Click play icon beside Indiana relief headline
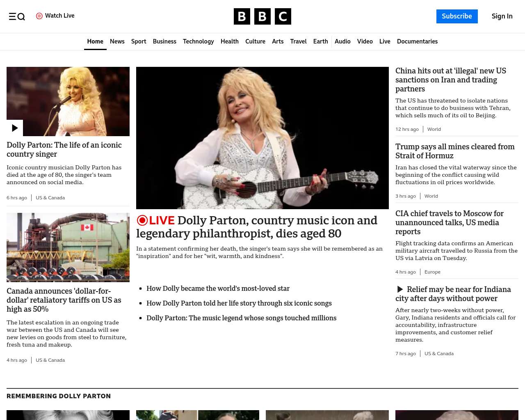The width and height of the screenshot is (525, 420). tap(400, 290)
